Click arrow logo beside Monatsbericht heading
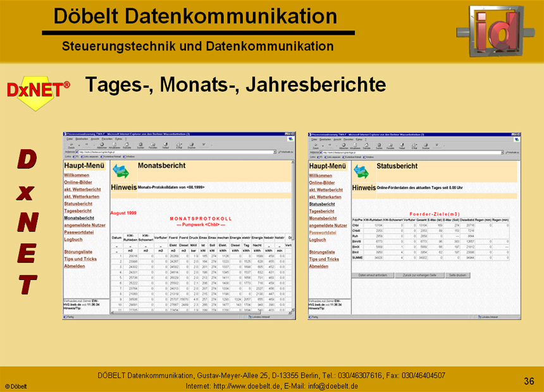The height and width of the screenshot is (392, 544). tap(121, 171)
